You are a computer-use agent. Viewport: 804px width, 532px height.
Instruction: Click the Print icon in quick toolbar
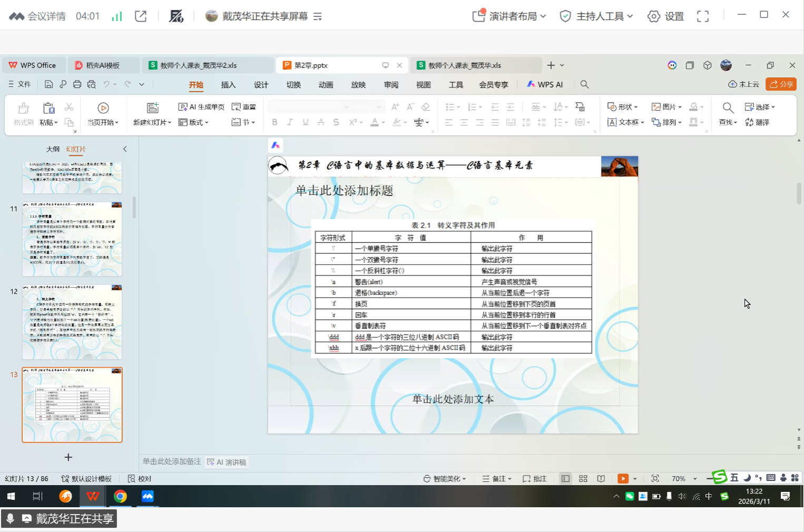77,84
